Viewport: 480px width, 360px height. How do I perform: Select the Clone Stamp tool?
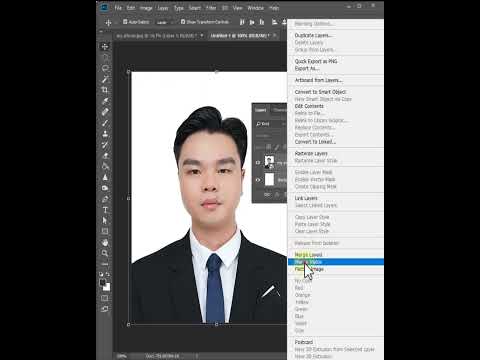(x=105, y=134)
